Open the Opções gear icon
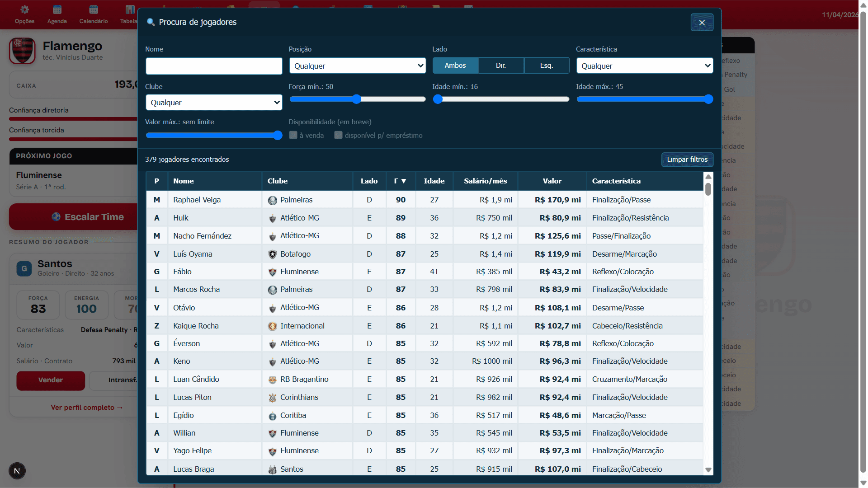This screenshot has height=488, width=868. pyautogui.click(x=24, y=9)
